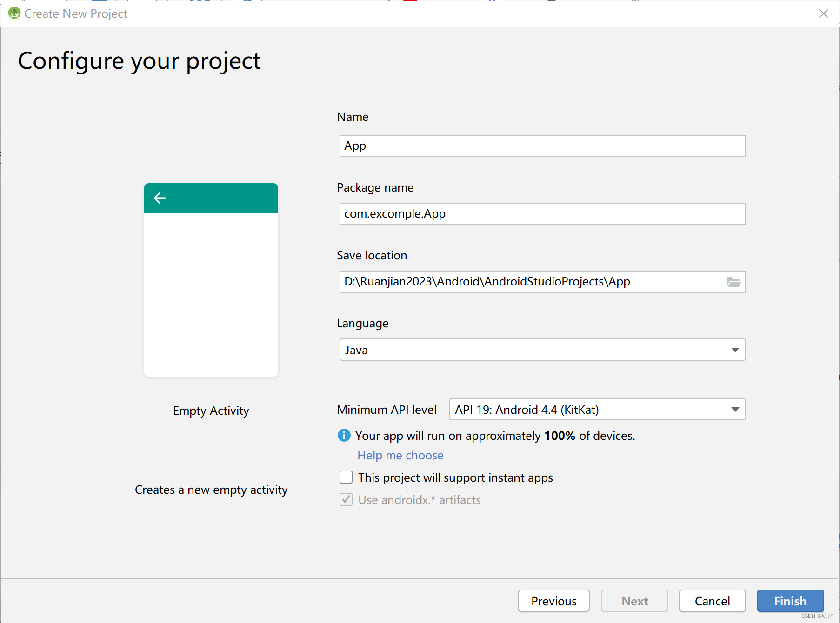Click the 'Name' label above the App field

[x=353, y=117]
